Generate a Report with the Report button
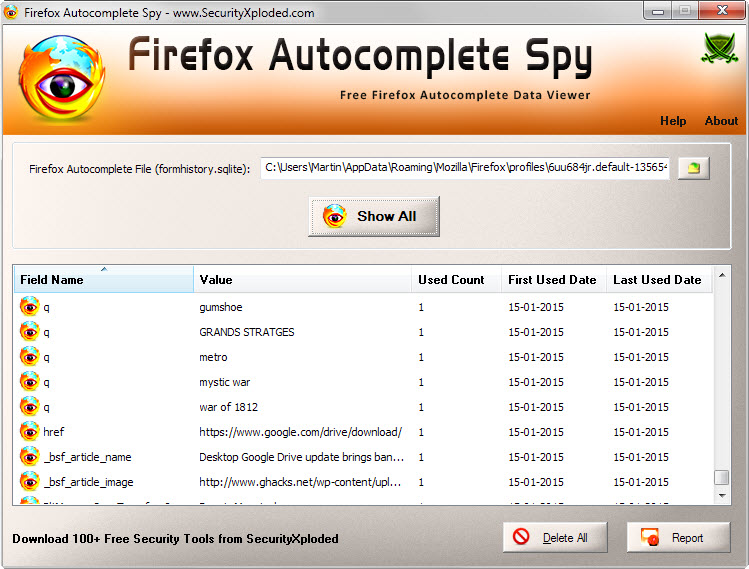Image resolution: width=749 pixels, height=569 pixels. pos(678,537)
